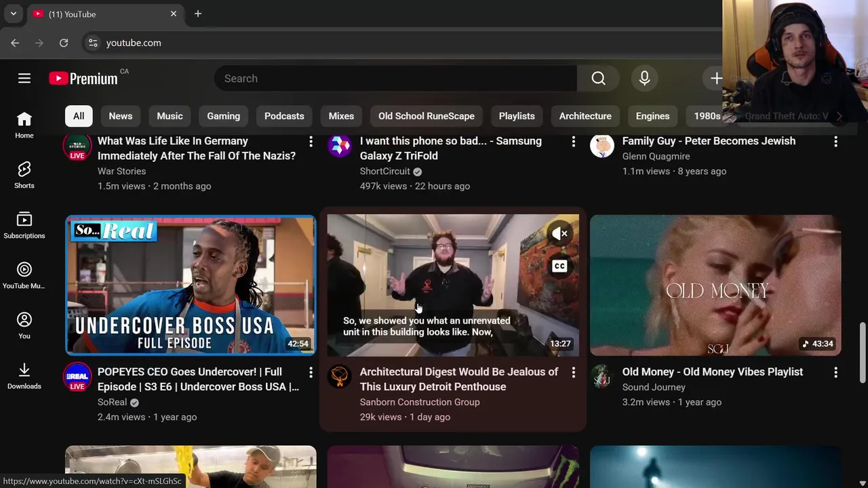The image size is (868, 488).
Task: Open SoReal channel avatar
Action: point(77,377)
